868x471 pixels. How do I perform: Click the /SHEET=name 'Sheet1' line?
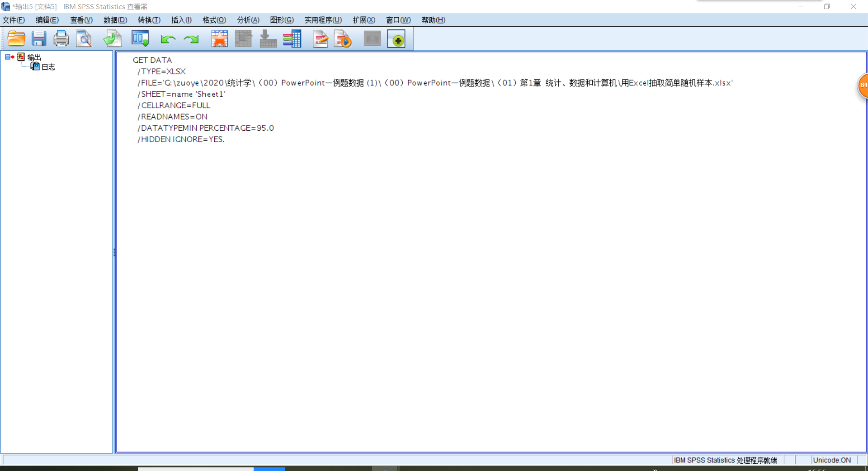click(x=181, y=94)
